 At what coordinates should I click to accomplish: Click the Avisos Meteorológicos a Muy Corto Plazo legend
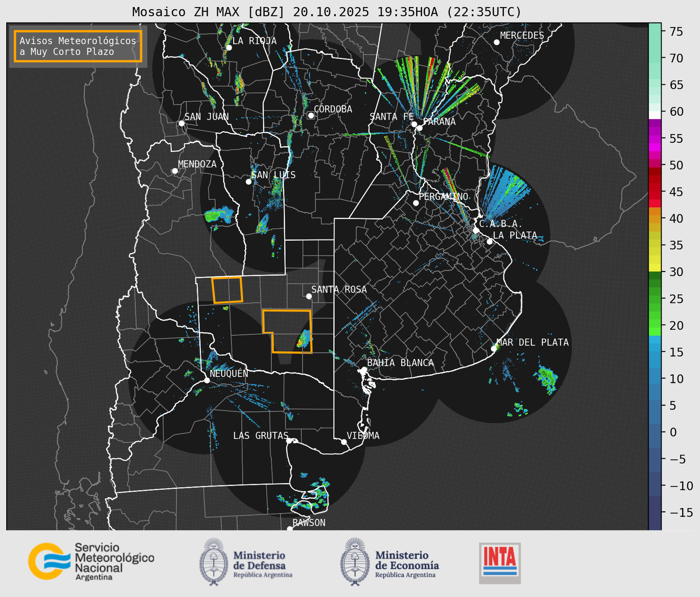78,46
